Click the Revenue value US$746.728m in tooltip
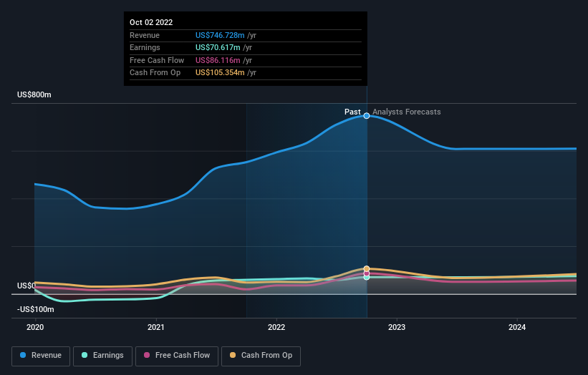Screen dimensions: 588x375 220,35
